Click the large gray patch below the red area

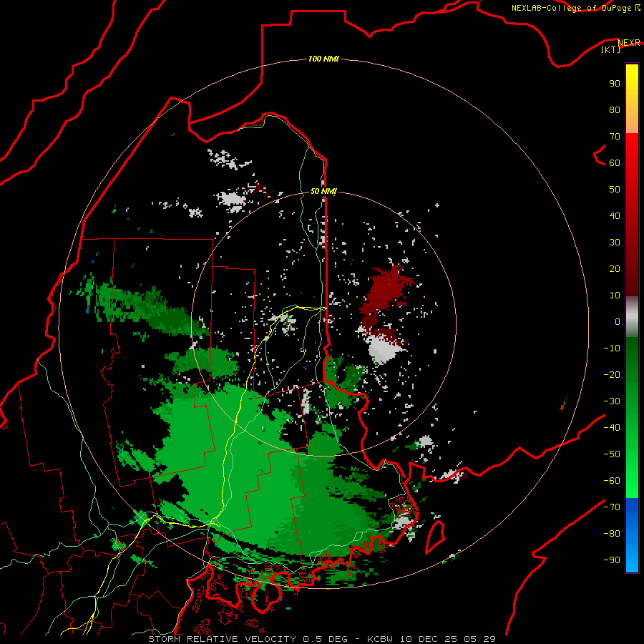point(384,348)
